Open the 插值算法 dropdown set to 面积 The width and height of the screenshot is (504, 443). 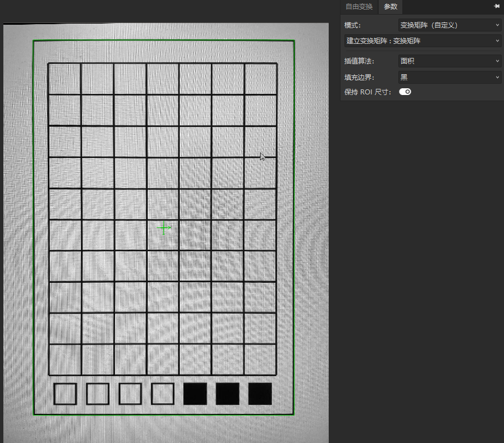(449, 61)
